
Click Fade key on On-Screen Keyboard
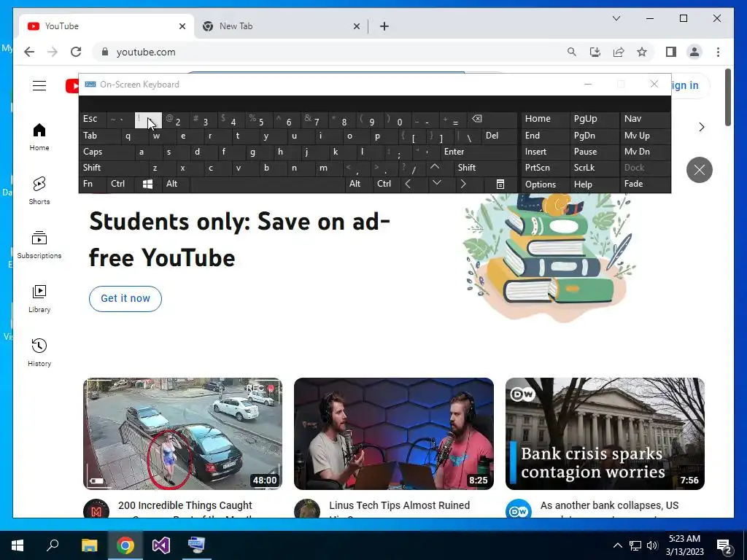tap(645, 184)
